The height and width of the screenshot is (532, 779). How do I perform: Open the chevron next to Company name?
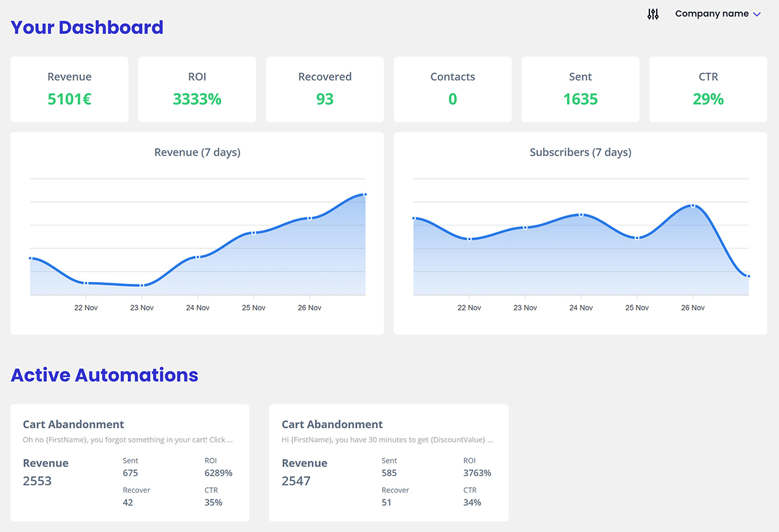pos(757,14)
